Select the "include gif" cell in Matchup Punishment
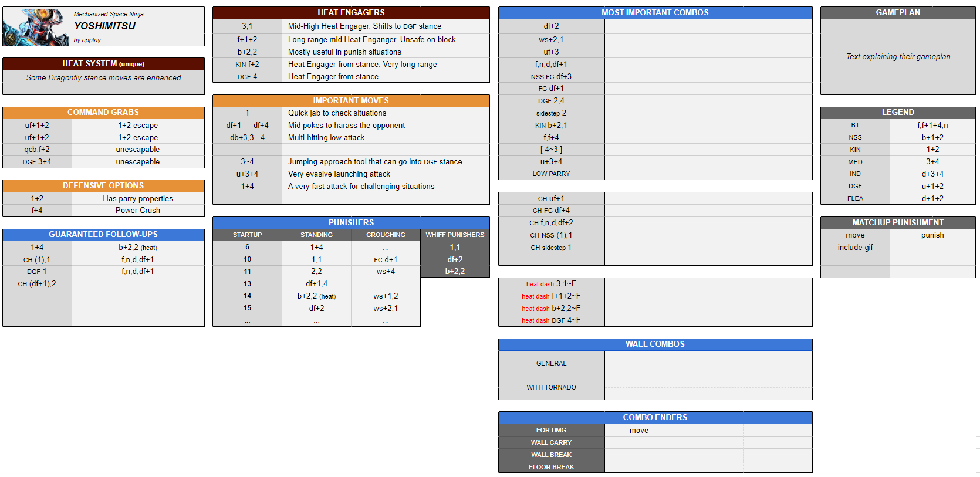The image size is (980, 477). 854,248
